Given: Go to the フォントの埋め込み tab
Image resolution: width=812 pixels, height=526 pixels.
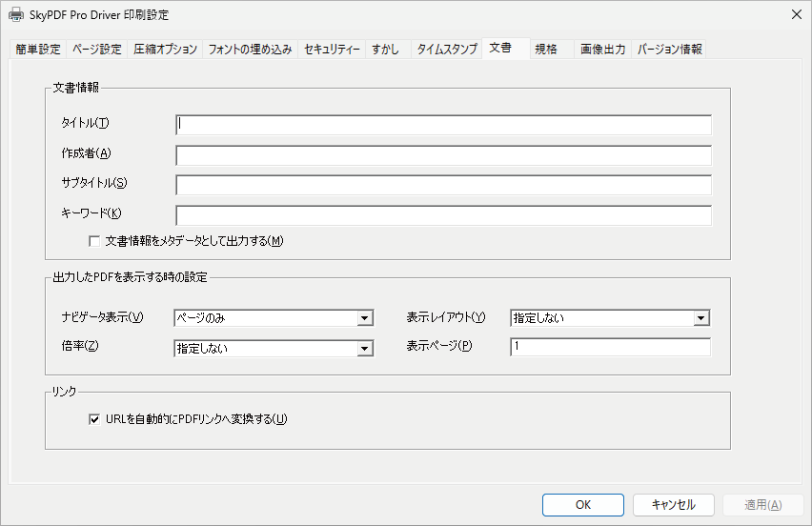Looking at the screenshot, I should pos(250,50).
